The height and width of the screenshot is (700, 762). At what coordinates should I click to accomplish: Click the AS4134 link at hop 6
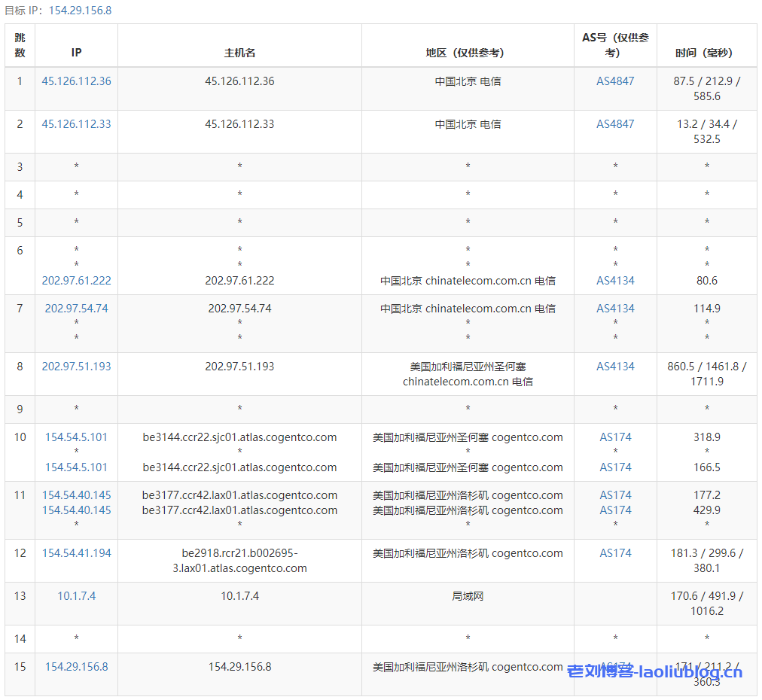(614, 280)
